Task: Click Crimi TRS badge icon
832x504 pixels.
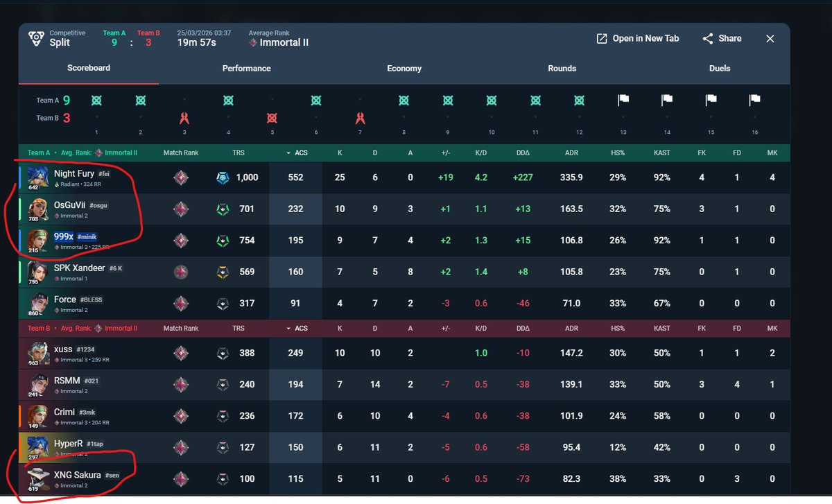Action: [x=223, y=416]
